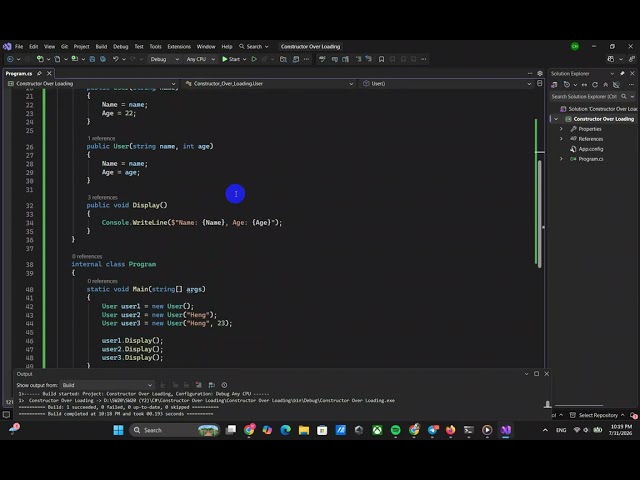Click the Clear All icon in Output toolbar

198,385
